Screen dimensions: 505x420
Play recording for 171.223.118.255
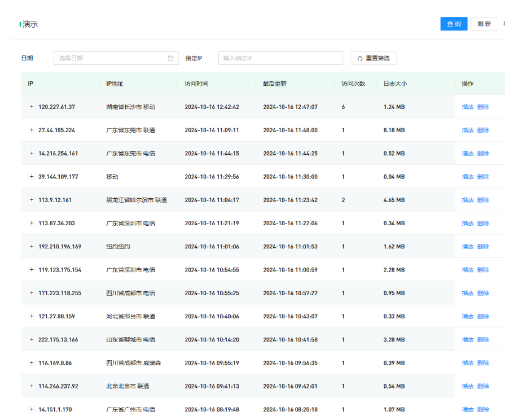pos(468,293)
